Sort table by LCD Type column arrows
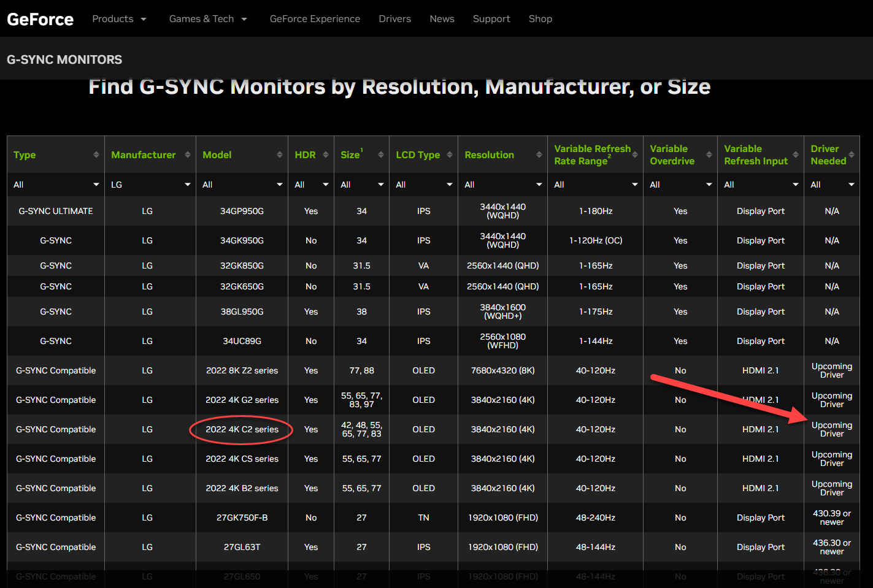 (x=450, y=155)
